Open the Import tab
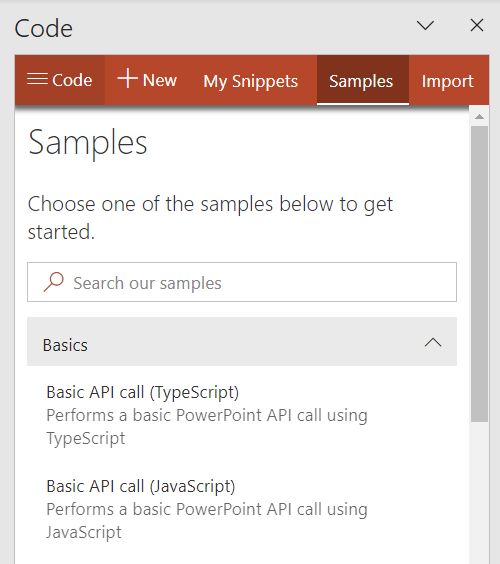Image resolution: width=500 pixels, height=564 pixels. coord(448,81)
